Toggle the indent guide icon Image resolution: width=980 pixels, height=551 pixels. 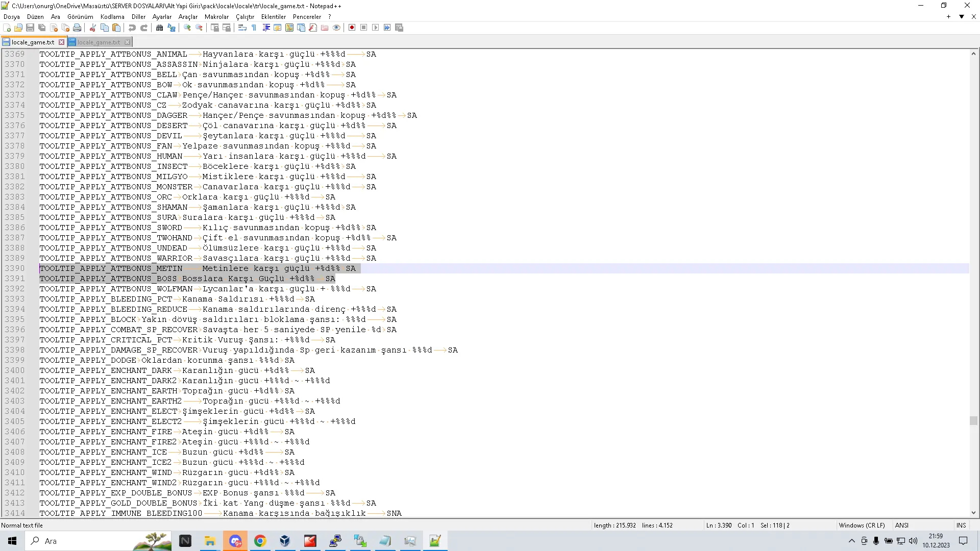point(266,28)
